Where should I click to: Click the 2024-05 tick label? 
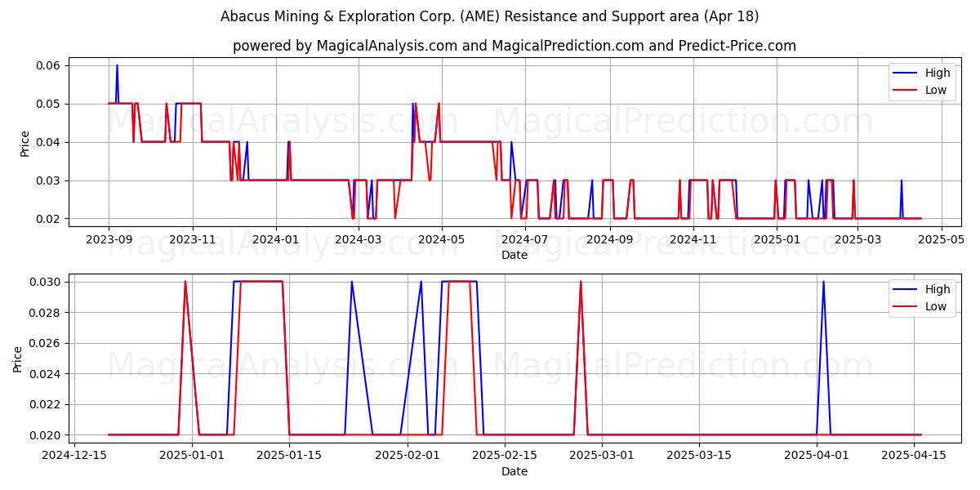coord(442,239)
